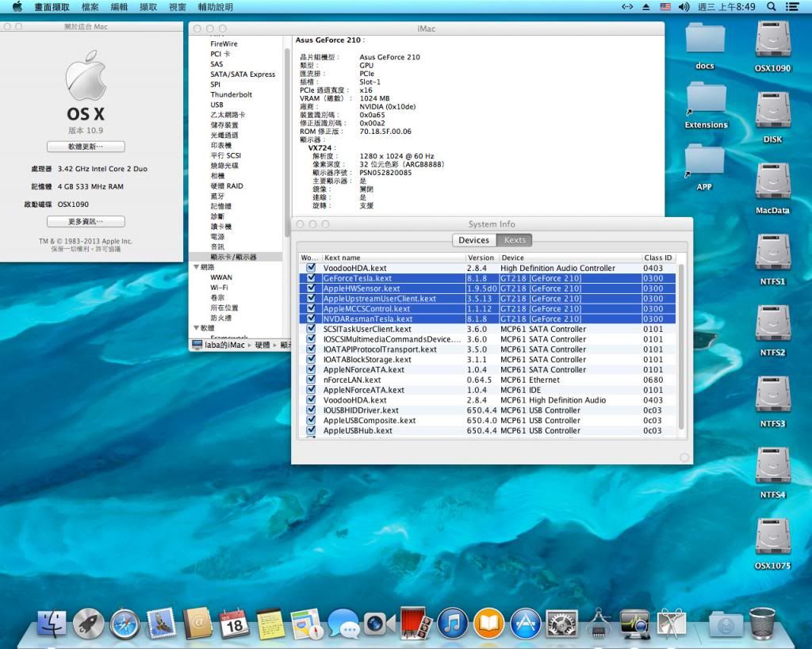Open Finder from the Dock
The width and height of the screenshot is (812, 649).
coord(52,623)
